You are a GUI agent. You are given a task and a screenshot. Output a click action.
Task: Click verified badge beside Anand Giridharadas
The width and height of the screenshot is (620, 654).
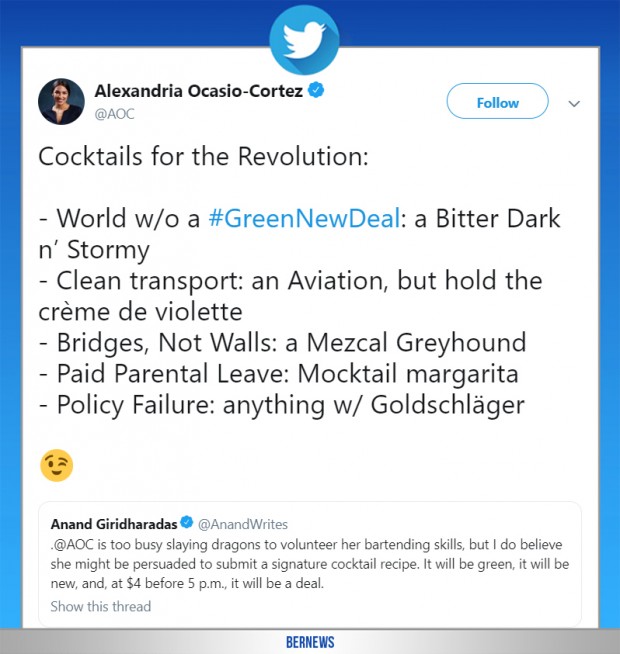coord(184,523)
